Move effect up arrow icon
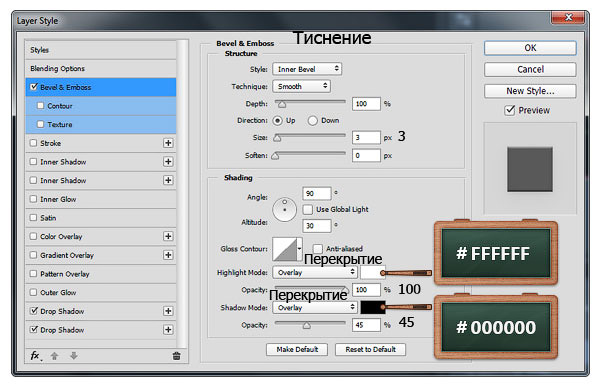The image size is (600, 387). pyautogui.click(x=54, y=356)
